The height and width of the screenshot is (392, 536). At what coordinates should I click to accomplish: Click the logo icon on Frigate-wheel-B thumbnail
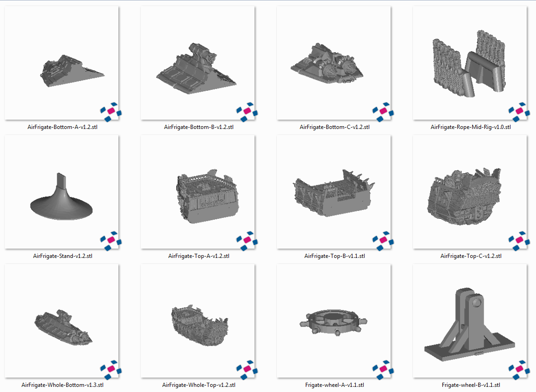(x=518, y=368)
